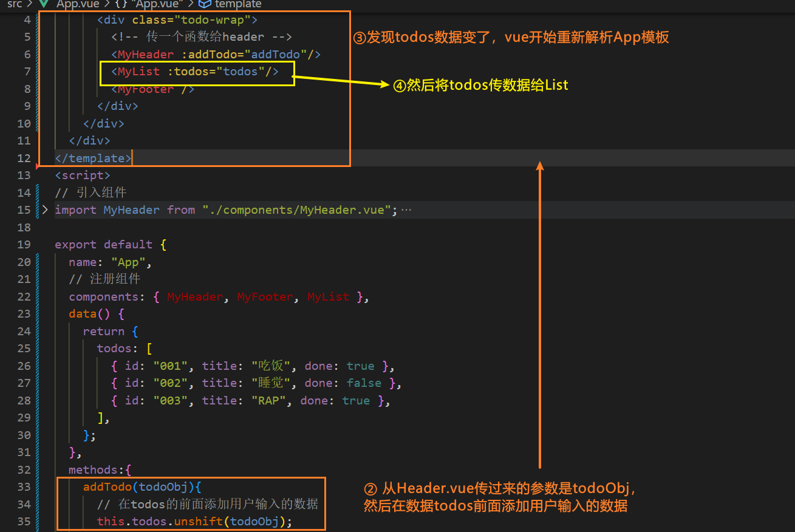Select the template breadcrumb segment

click(238, 4)
